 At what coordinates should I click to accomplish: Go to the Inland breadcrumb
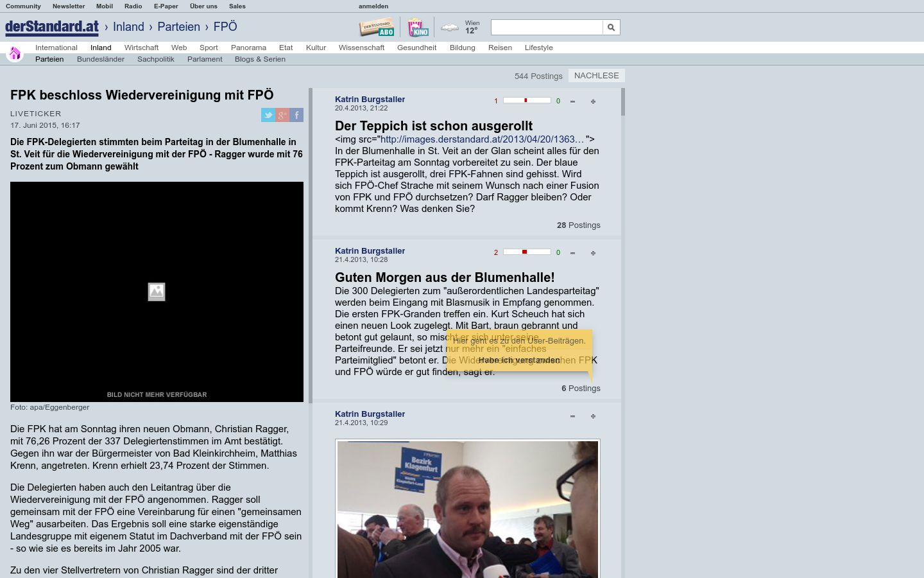(128, 27)
